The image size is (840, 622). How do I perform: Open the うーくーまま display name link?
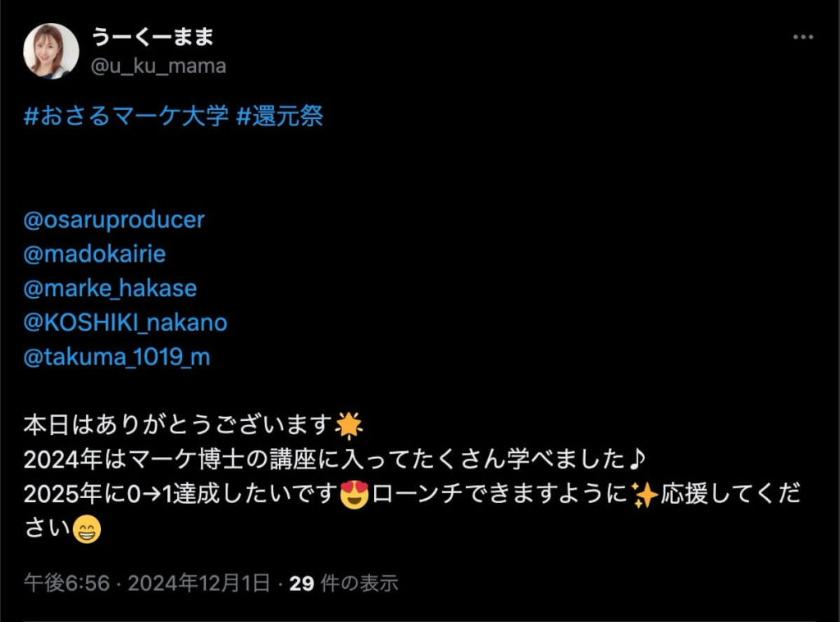click(x=153, y=37)
